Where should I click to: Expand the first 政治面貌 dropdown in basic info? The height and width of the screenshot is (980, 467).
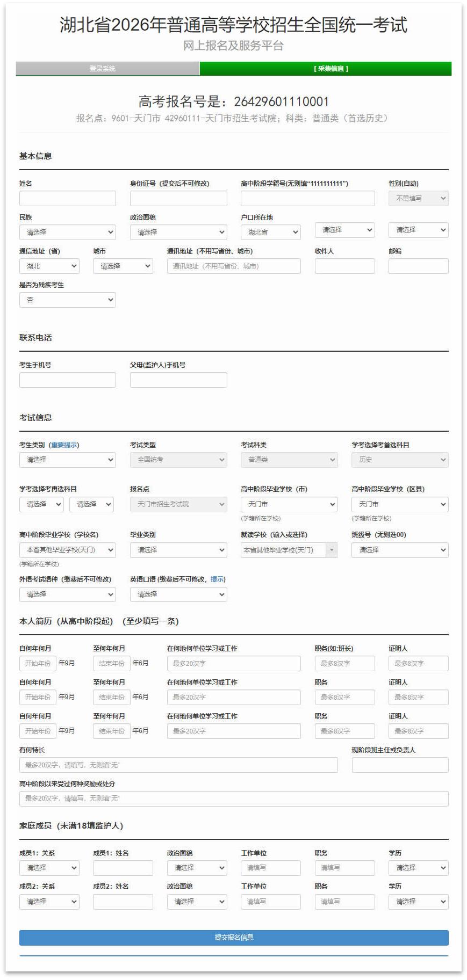[x=178, y=232]
